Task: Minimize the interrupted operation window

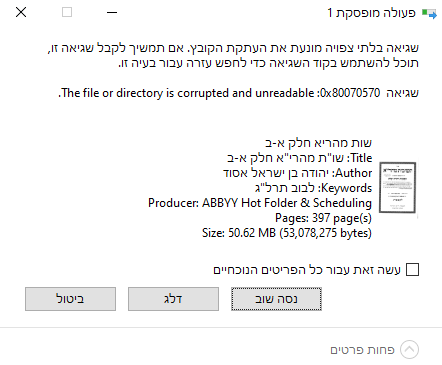Action: coord(112,13)
